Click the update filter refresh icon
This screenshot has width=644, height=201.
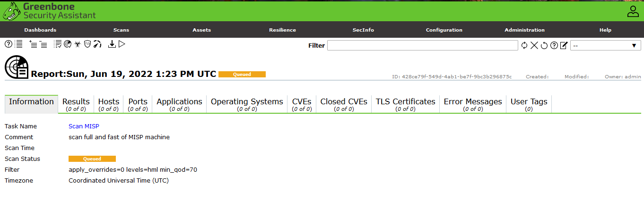point(524,45)
